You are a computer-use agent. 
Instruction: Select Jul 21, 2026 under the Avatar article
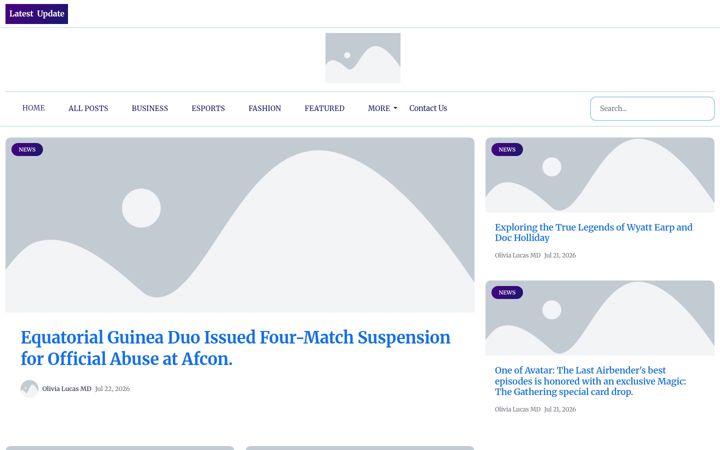click(x=560, y=409)
